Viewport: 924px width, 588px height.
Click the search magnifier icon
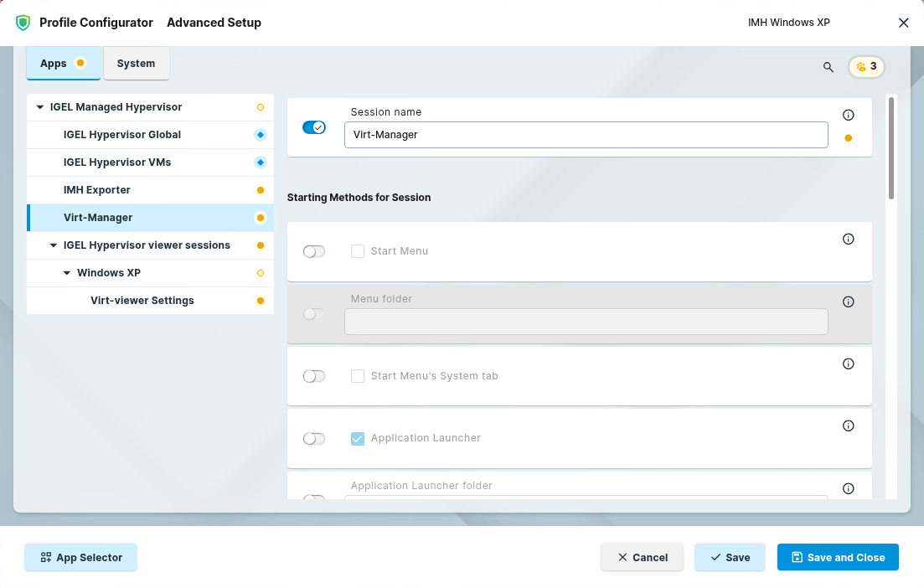click(x=829, y=67)
